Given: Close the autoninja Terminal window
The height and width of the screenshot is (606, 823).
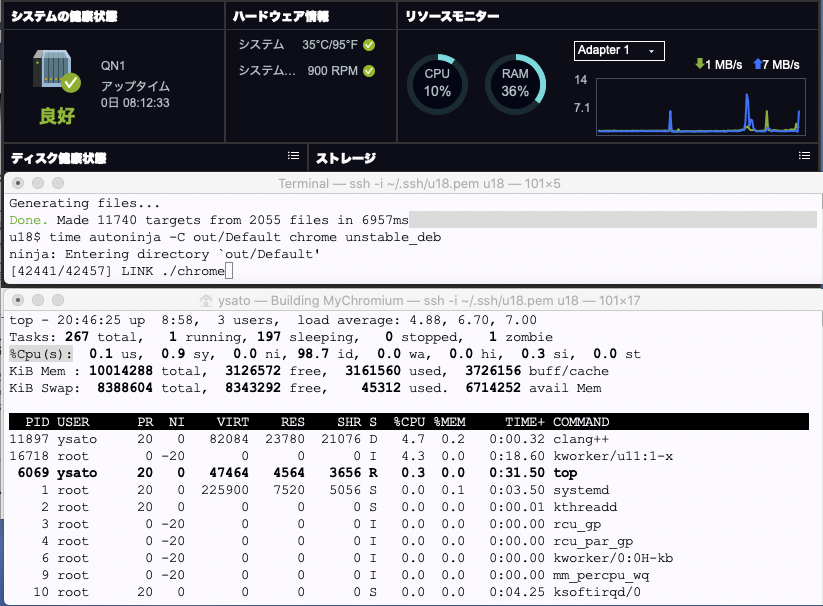Looking at the screenshot, I should (x=18, y=183).
